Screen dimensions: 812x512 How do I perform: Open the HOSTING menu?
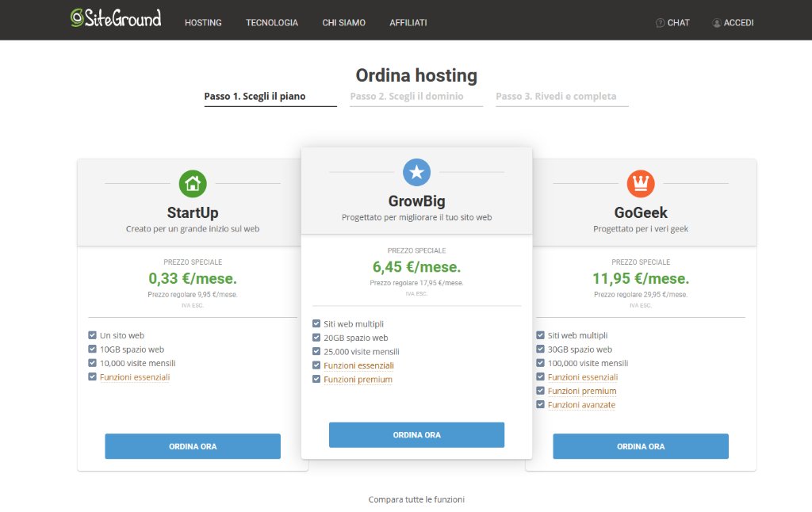pos(203,23)
